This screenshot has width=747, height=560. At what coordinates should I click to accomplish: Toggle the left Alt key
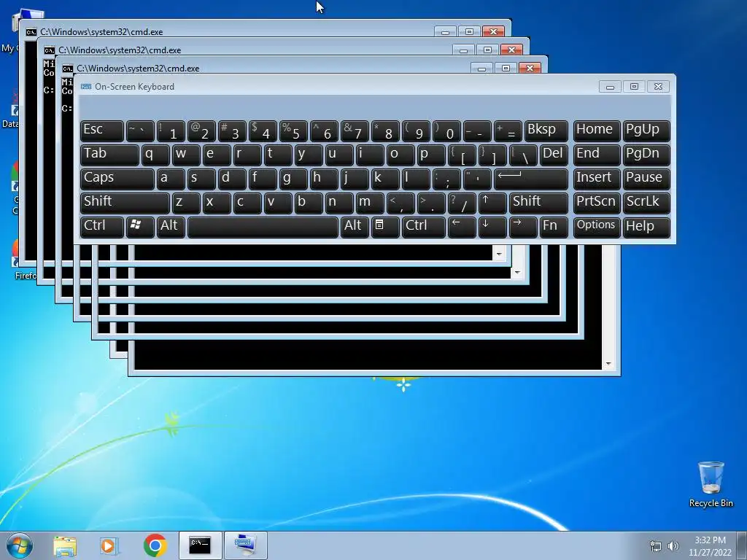pyautogui.click(x=171, y=227)
